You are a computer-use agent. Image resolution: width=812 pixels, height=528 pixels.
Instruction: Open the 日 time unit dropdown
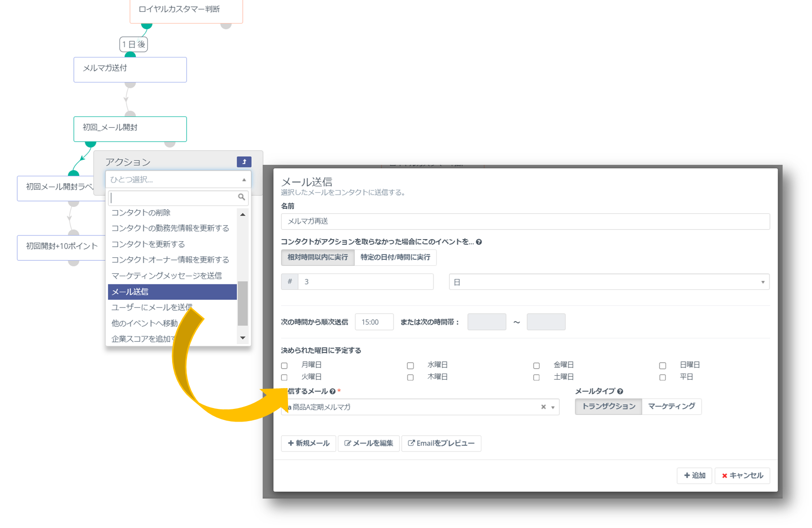point(609,282)
